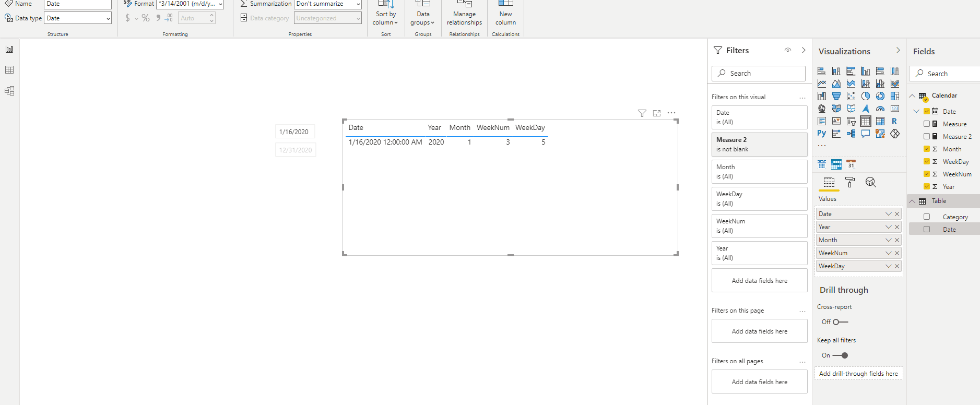Open the Report view from left sidebar
This screenshot has height=405, width=980.
click(x=9, y=49)
